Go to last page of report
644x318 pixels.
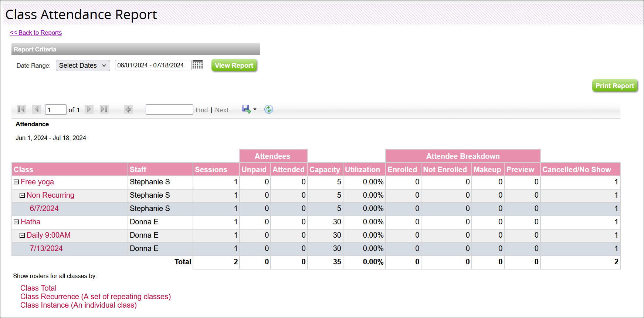click(104, 109)
